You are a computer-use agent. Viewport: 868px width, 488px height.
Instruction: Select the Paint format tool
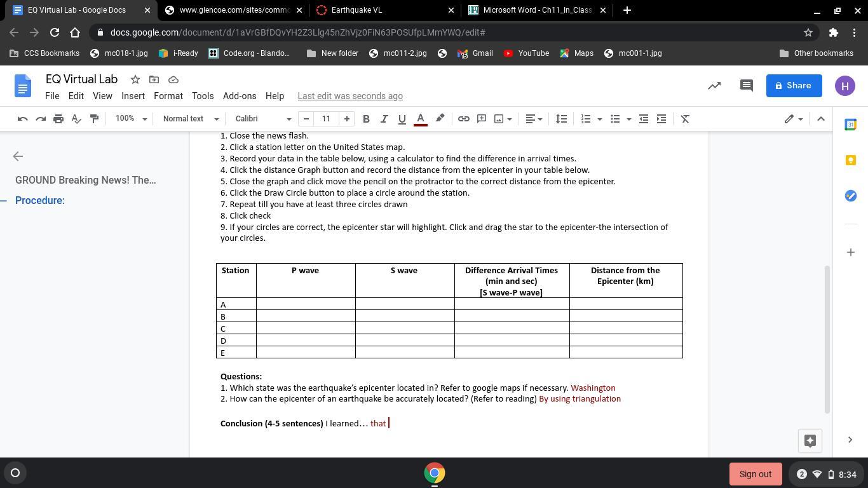(x=94, y=119)
